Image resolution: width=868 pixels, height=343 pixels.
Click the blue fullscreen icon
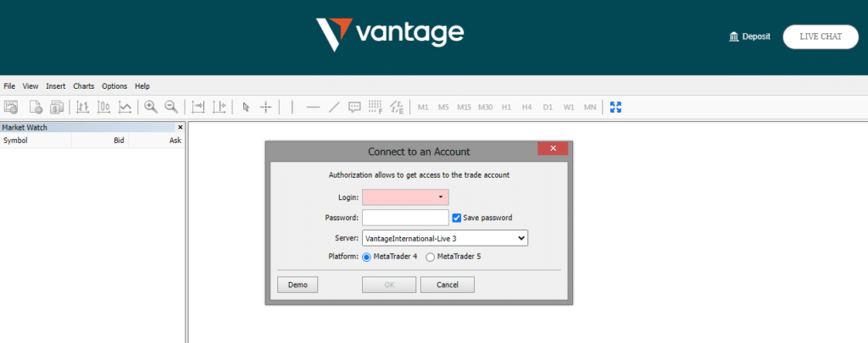click(x=615, y=108)
